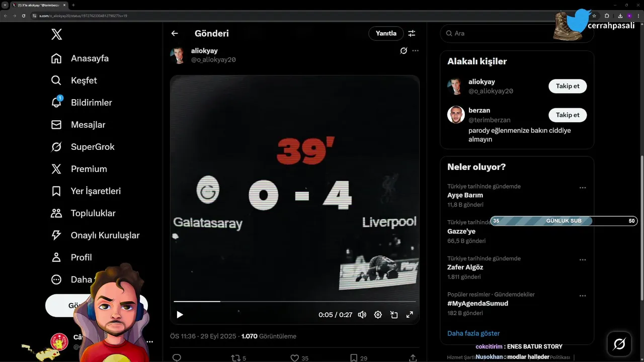Follow aliokyay with Takip et
644x362 pixels.
point(568,86)
